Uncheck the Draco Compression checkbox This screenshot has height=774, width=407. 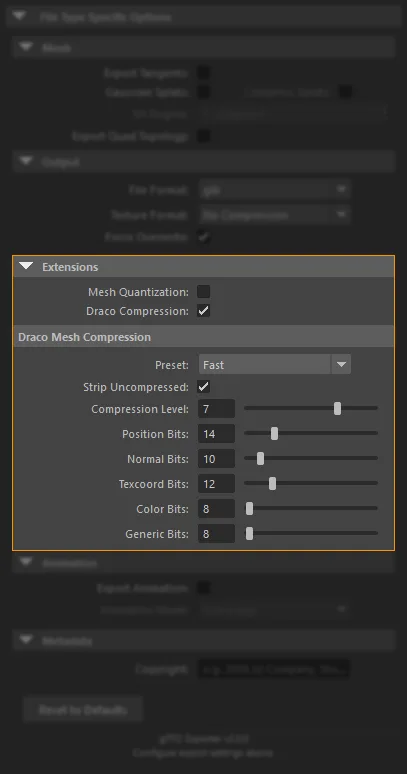click(203, 311)
